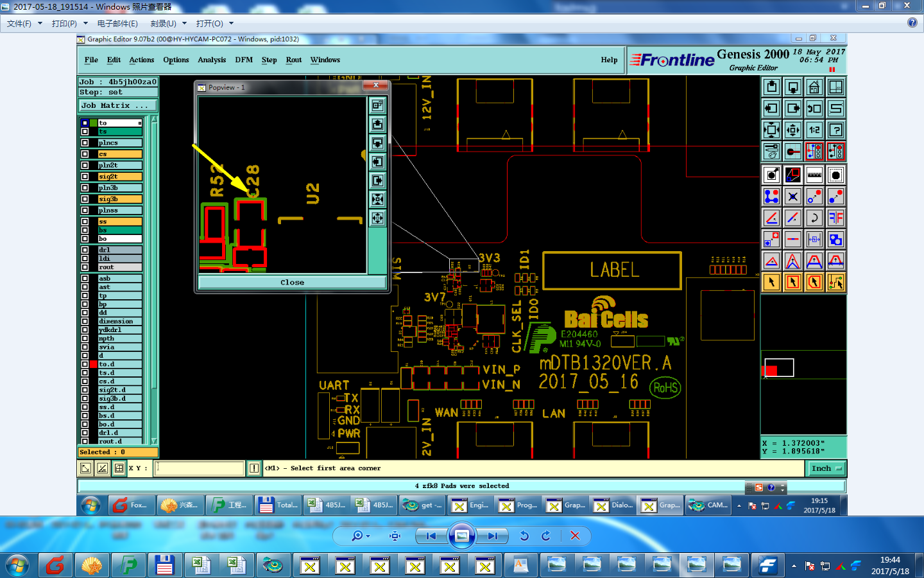Click the pan-up icon in Popview window
This screenshot has height=578, width=924.
(378, 124)
